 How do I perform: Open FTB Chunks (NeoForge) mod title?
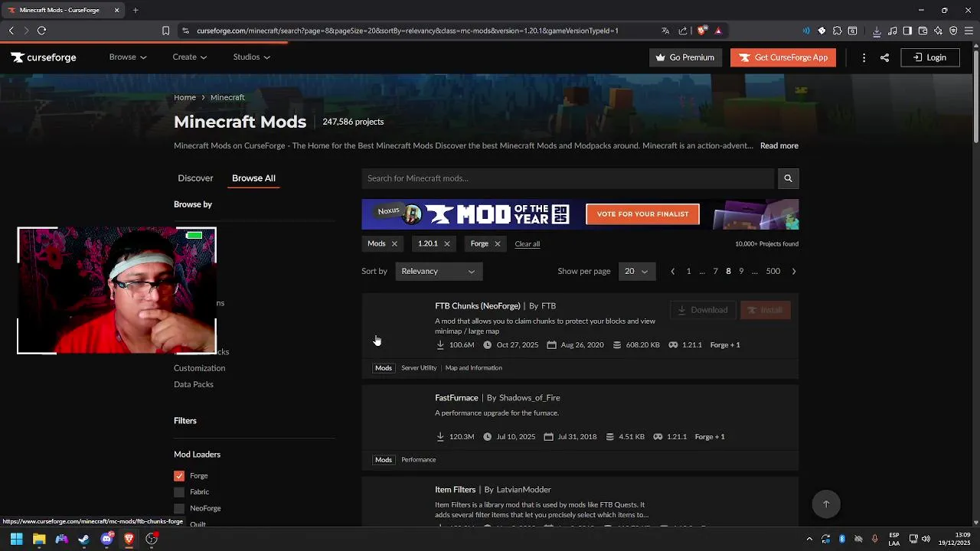pyautogui.click(x=478, y=306)
